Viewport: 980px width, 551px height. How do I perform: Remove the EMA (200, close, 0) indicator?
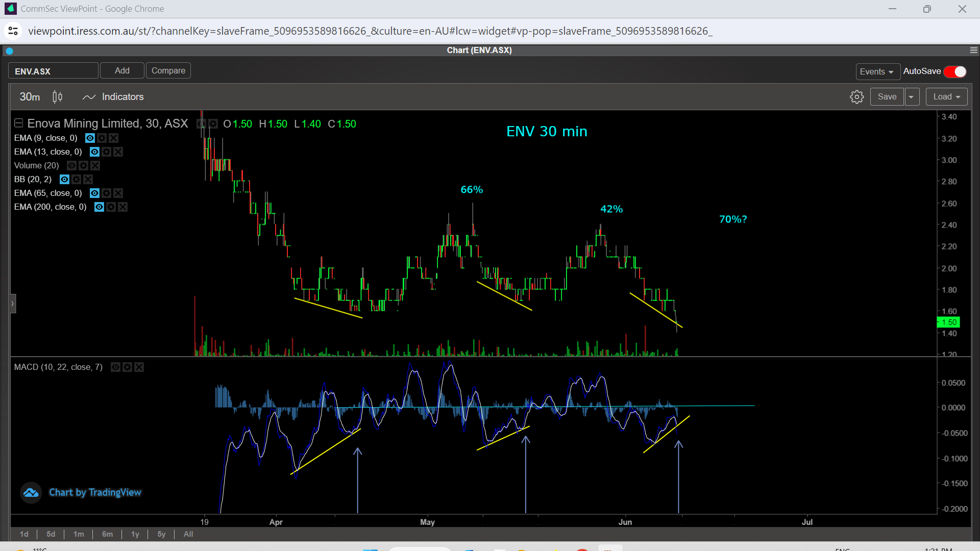pos(122,207)
